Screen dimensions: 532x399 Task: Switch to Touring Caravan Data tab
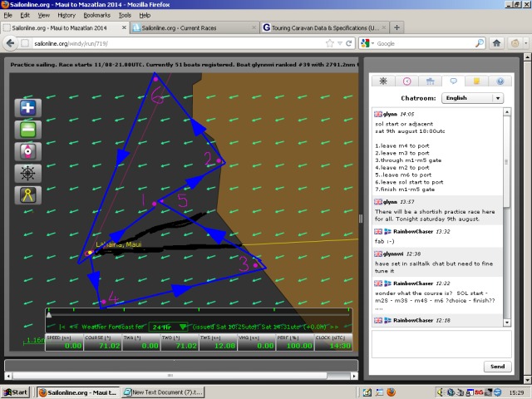point(325,27)
